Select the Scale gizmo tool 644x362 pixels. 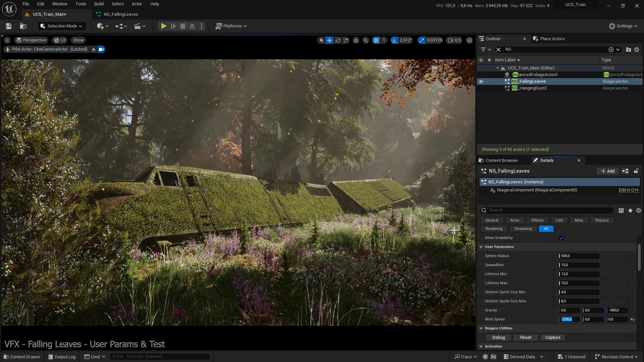(x=346, y=40)
